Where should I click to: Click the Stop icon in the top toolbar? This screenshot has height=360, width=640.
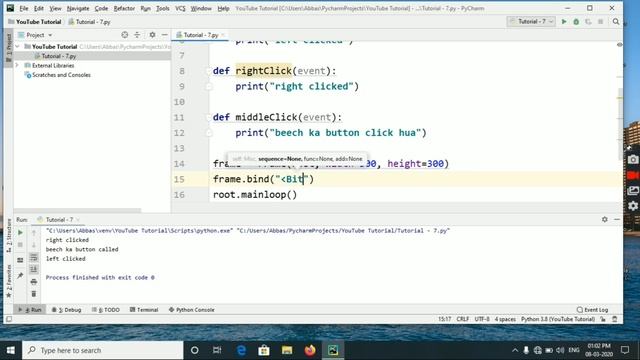click(600, 22)
